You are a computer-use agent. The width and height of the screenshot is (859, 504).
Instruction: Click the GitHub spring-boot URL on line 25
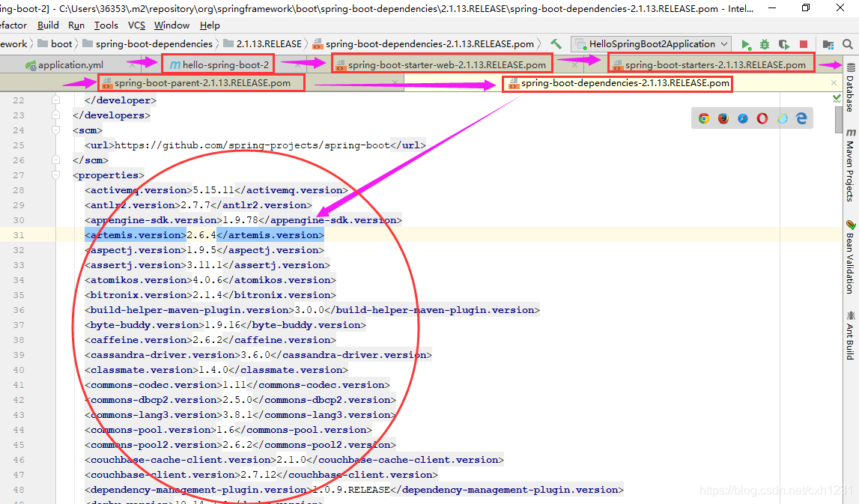click(x=252, y=145)
